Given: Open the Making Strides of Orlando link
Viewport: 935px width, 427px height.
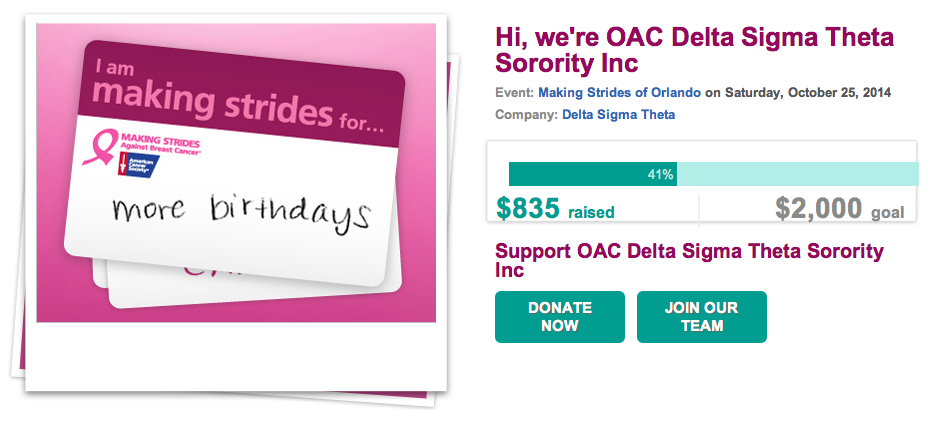Looking at the screenshot, I should [619, 93].
